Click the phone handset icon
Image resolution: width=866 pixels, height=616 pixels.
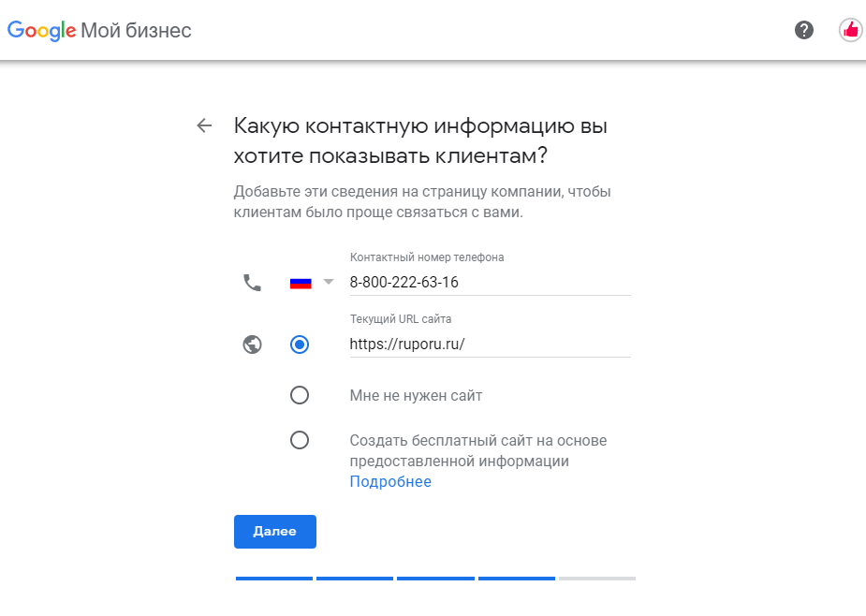(x=253, y=283)
